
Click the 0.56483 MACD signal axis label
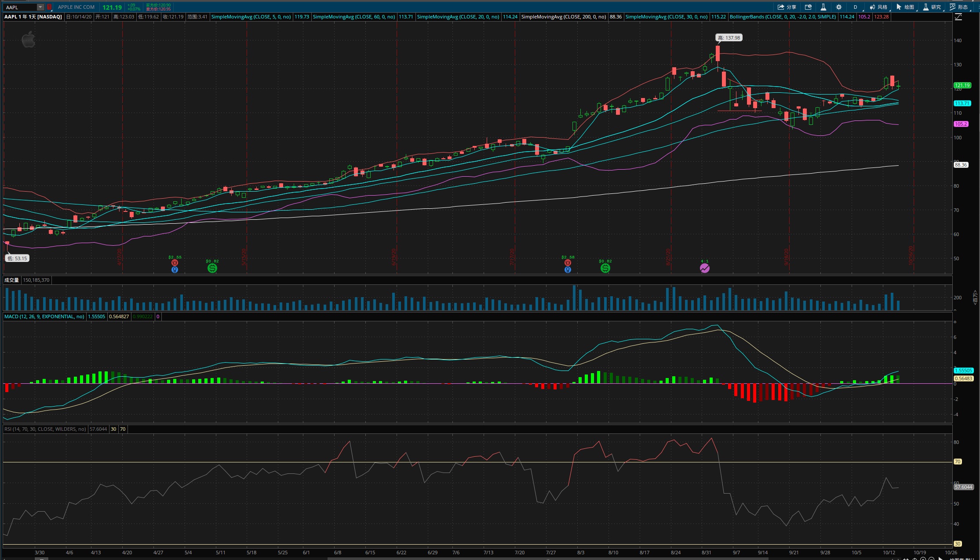click(964, 378)
